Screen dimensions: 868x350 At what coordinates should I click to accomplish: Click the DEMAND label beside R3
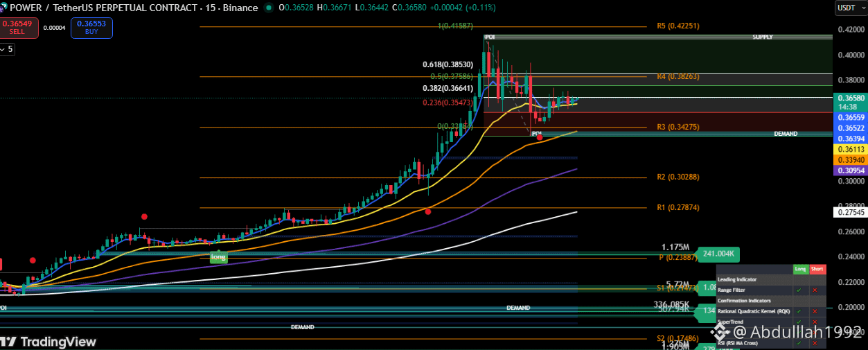786,133
